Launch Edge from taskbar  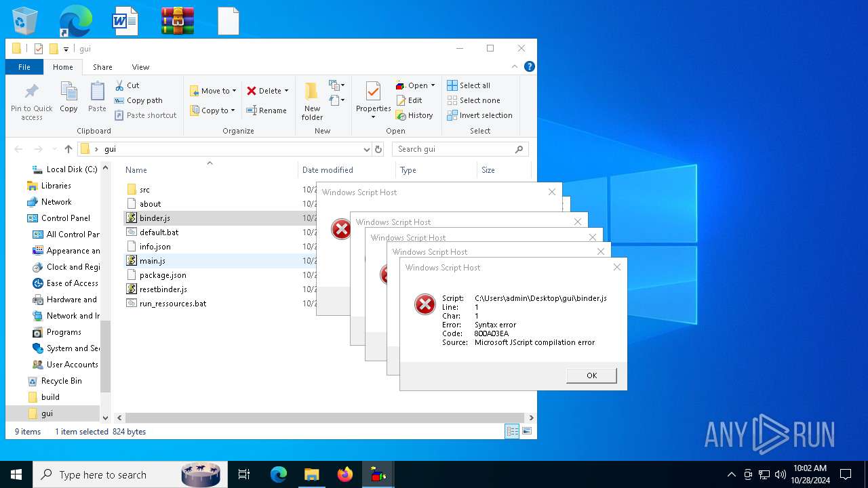point(279,474)
